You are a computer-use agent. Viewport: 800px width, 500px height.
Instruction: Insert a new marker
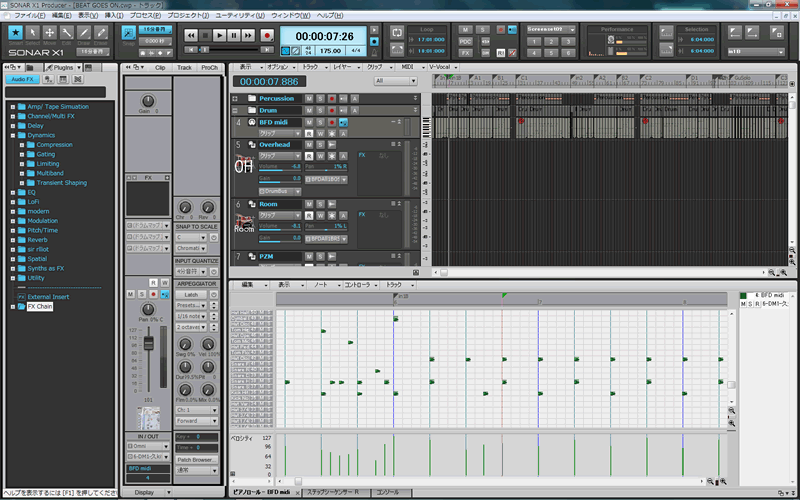777,33
